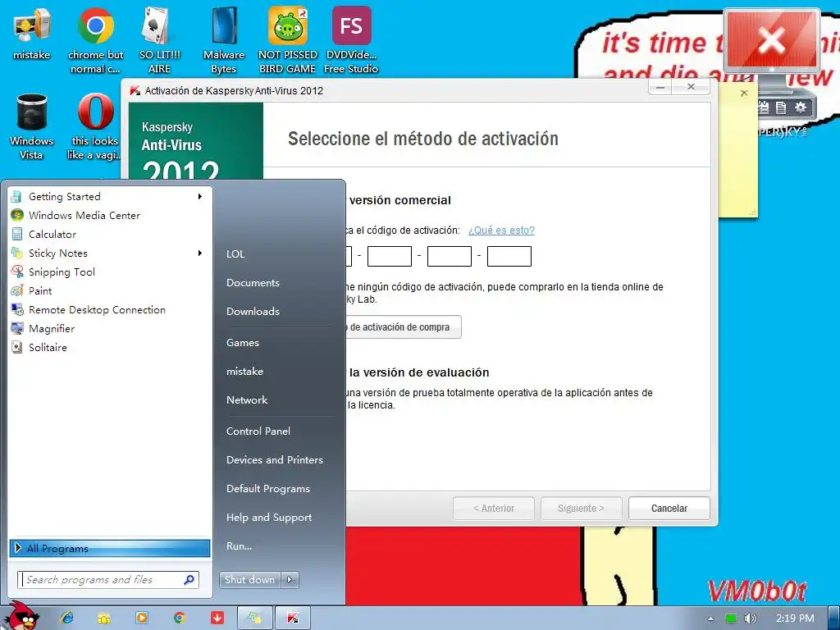Open the NOT PISSED BIRD GAME icon
The image size is (840, 630).
[288, 41]
